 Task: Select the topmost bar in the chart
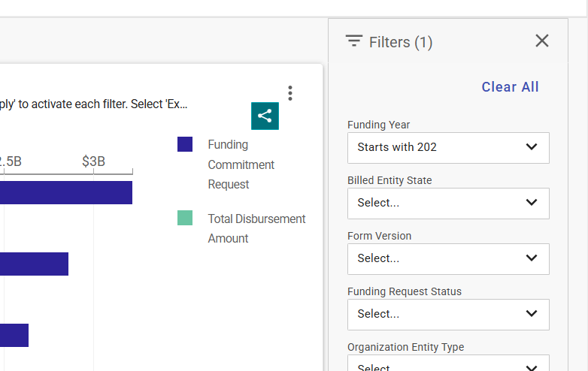66,192
